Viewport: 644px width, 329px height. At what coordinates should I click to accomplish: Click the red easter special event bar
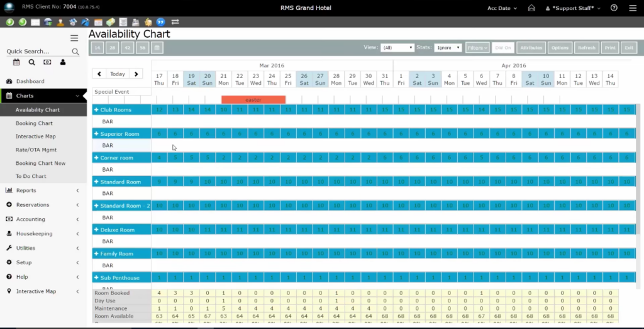click(253, 99)
